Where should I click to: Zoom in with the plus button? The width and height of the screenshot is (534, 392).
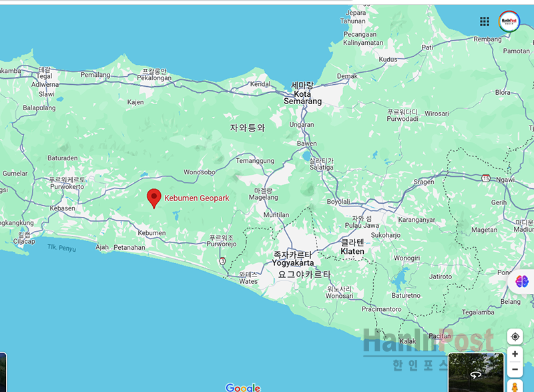[515, 354]
